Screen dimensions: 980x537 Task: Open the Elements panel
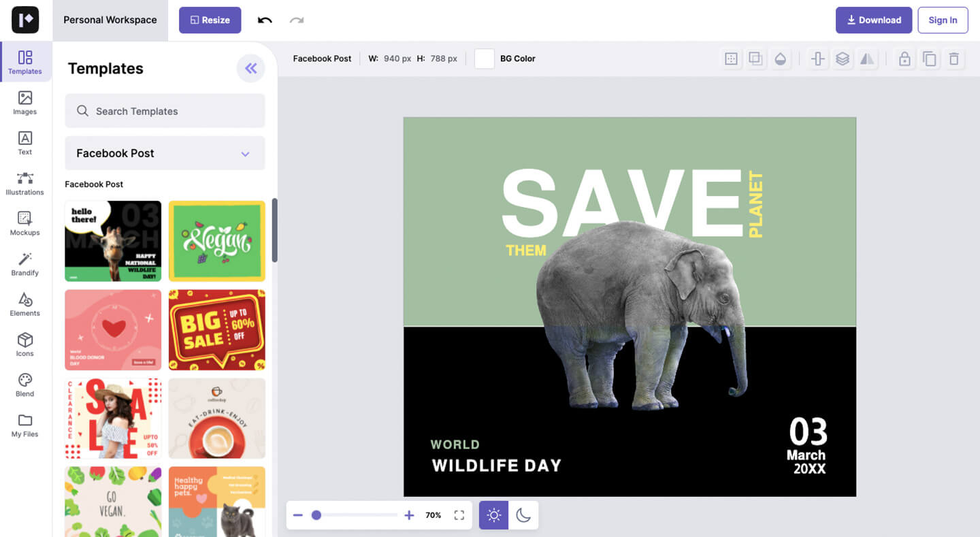click(x=25, y=304)
